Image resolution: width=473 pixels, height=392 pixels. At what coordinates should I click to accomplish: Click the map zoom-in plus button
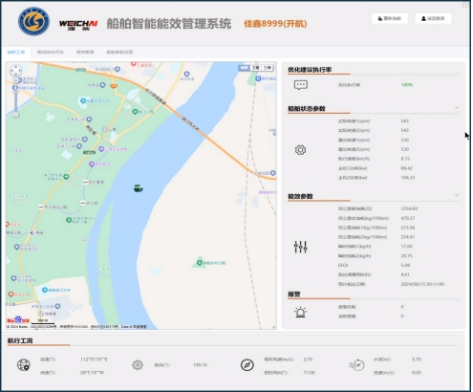[x=16, y=81]
